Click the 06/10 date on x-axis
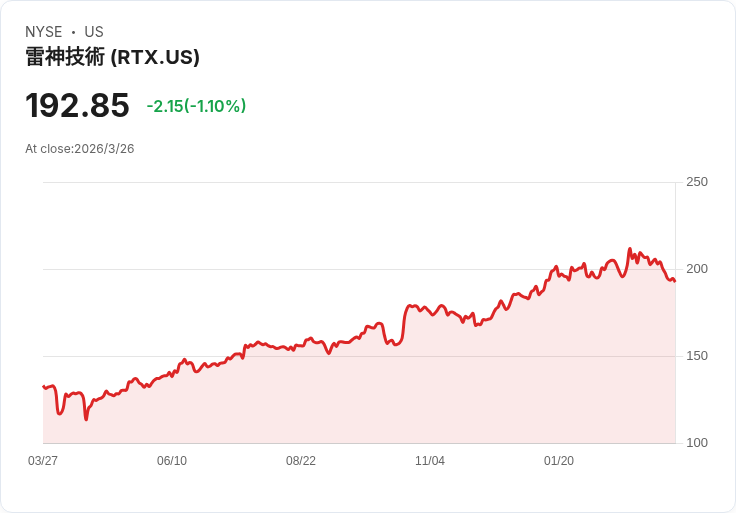This screenshot has height=513, width=736. point(172,461)
